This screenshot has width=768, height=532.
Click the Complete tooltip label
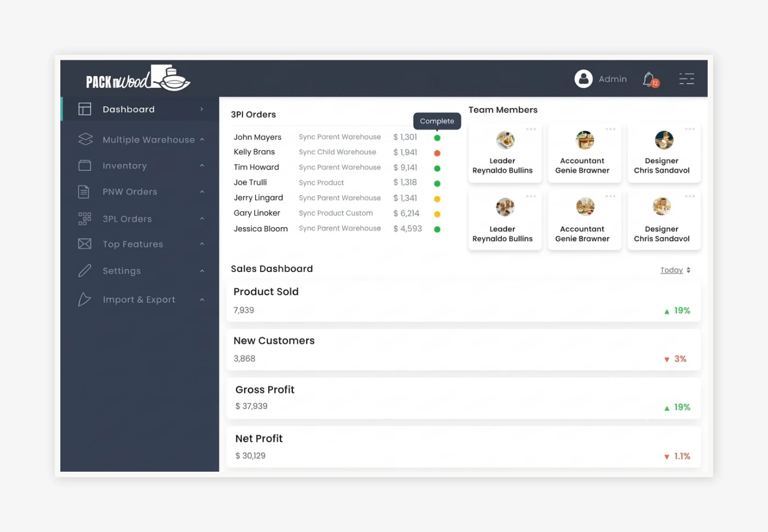437,121
